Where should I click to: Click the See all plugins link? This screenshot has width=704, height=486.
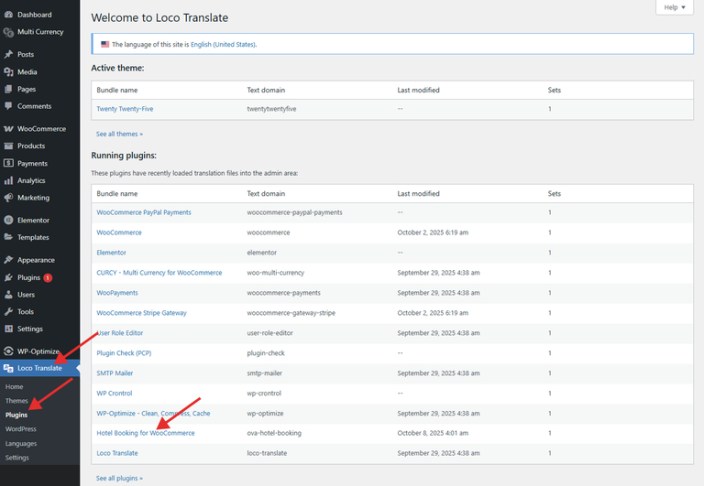pos(119,478)
